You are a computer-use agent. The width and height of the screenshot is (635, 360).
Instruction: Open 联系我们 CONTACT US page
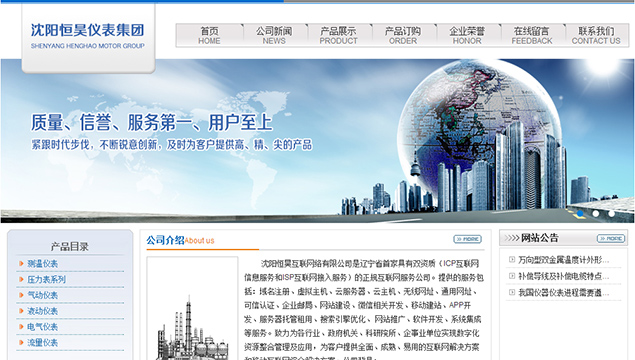[x=596, y=35]
